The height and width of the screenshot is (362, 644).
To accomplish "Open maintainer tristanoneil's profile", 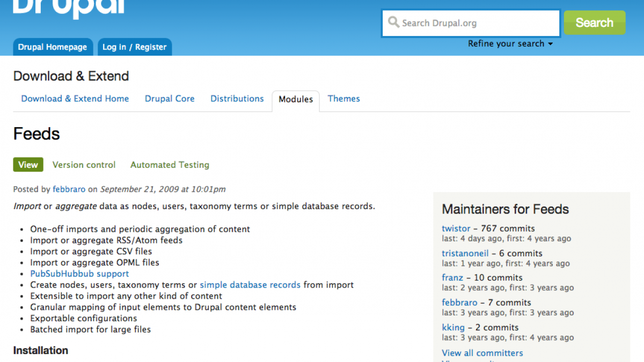I will tap(465, 253).
